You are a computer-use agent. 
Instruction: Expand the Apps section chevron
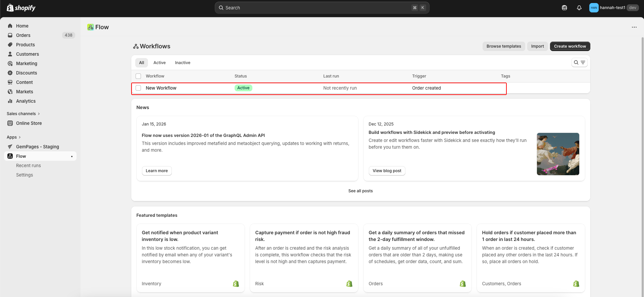click(x=19, y=137)
